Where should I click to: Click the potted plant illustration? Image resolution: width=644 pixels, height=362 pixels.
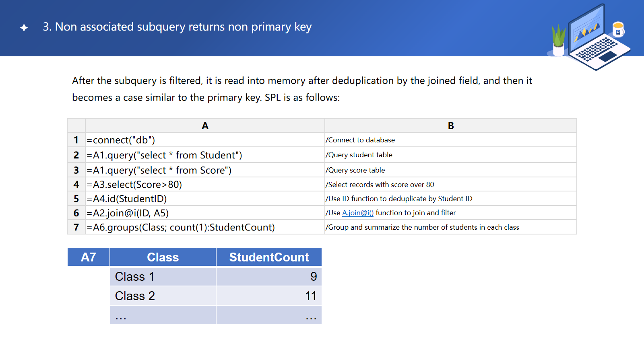point(558,40)
